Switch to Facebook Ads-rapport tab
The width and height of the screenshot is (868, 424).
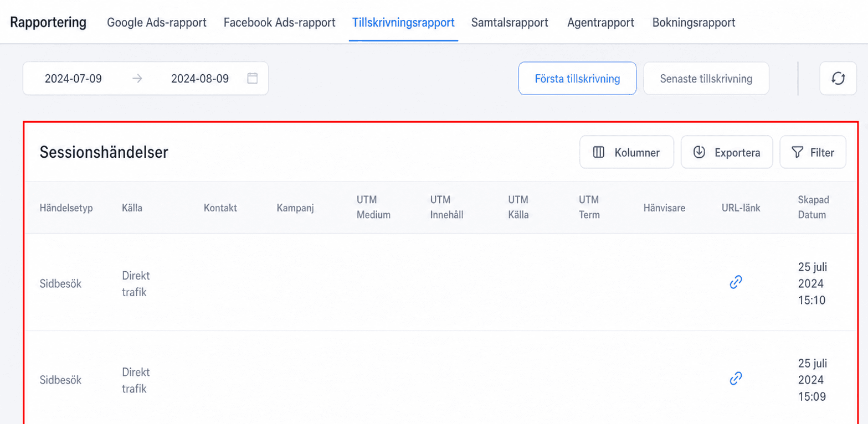coord(280,23)
